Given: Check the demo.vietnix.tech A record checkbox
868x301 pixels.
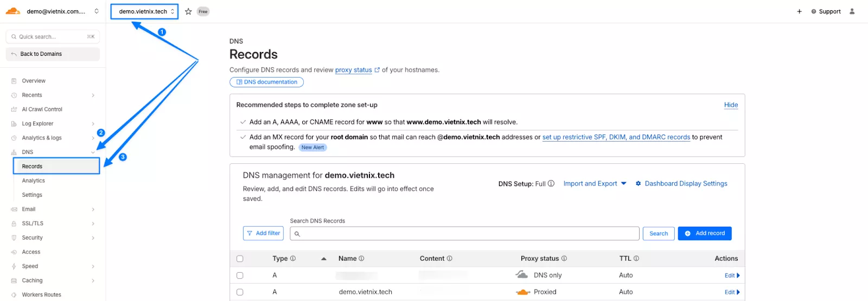Looking at the screenshot, I should 240,292.
